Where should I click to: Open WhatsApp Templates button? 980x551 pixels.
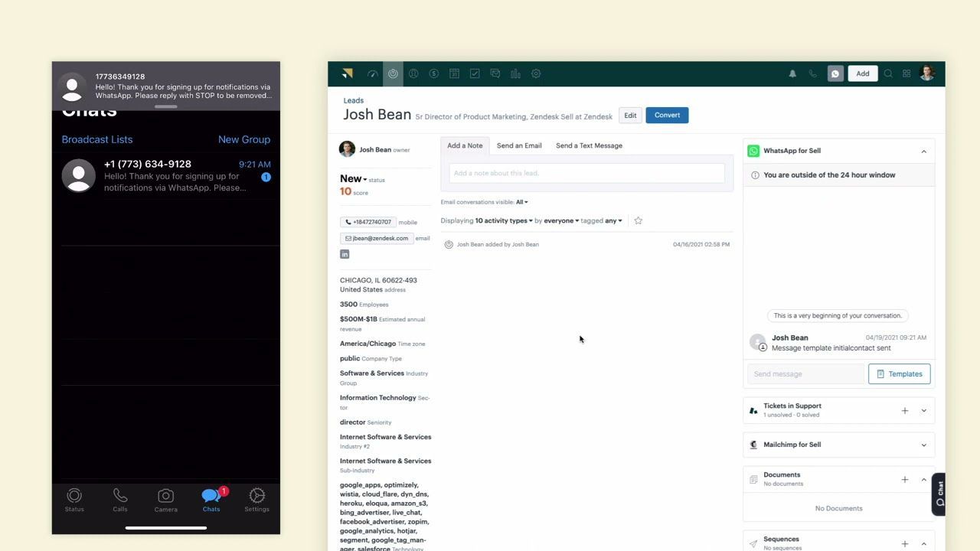[900, 374]
